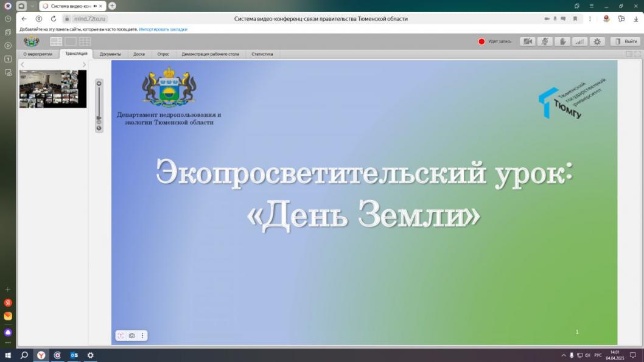Switch to the Документы tab
Viewport: 644px width, 362px height.
pos(110,54)
